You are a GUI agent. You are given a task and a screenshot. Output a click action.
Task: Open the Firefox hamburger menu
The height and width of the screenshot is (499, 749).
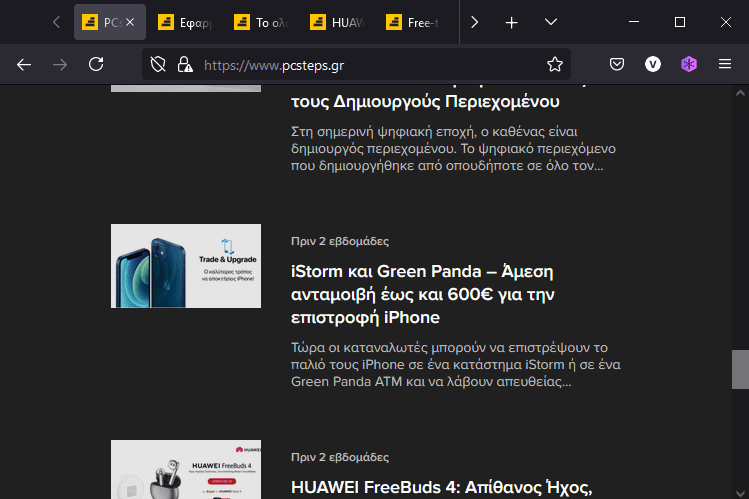tap(725, 64)
